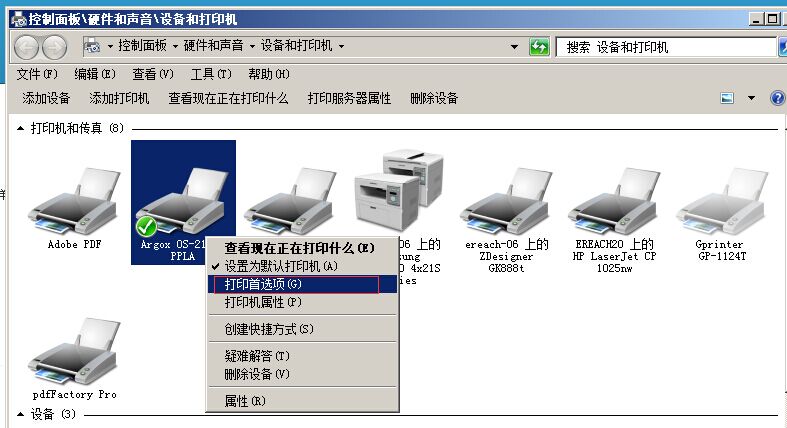The height and width of the screenshot is (428, 787).
Task: Select the pdfFactory Pro printer icon
Action: tap(74, 351)
